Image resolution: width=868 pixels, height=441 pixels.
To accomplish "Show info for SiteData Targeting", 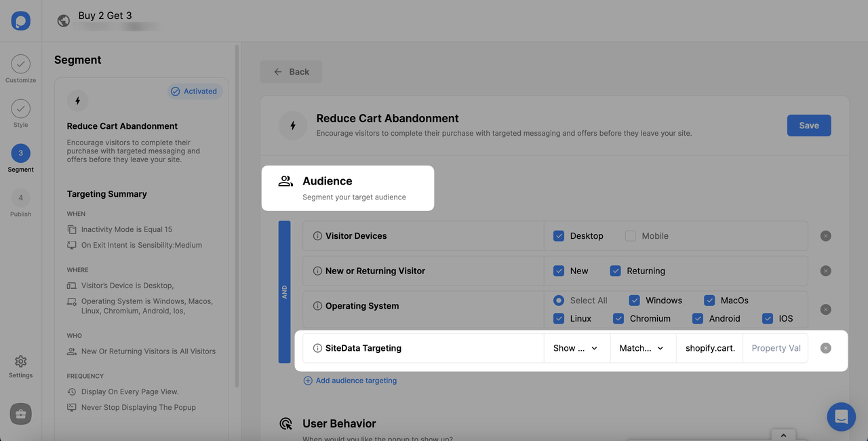I will point(317,348).
